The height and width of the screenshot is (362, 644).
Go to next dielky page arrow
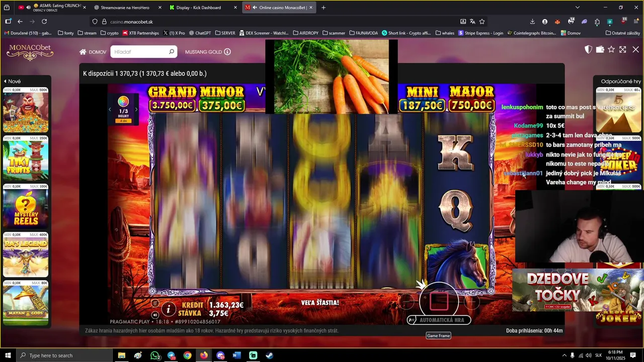coord(136,110)
